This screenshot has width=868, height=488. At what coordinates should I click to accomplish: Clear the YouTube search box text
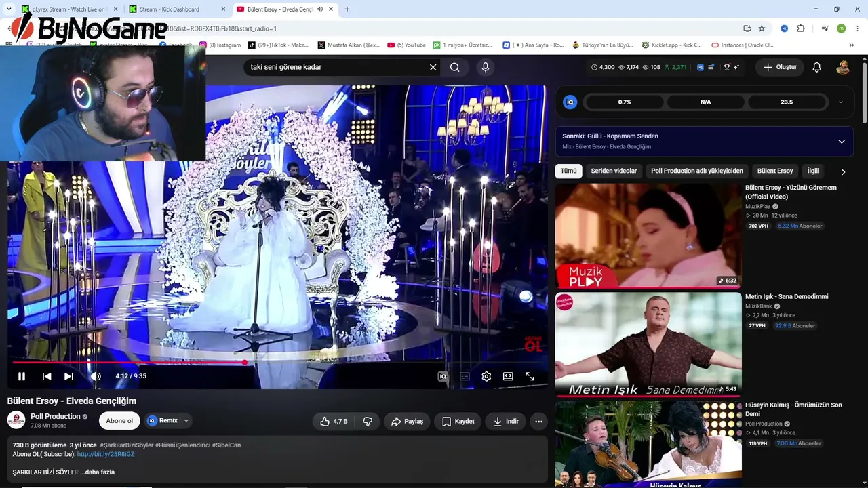point(433,67)
